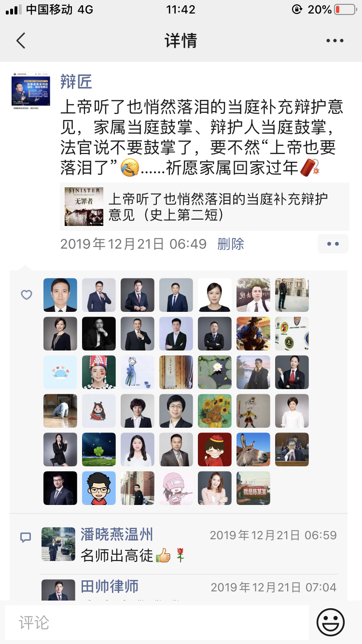
Task: Open the 辩匠 username link
Action: 76,82
